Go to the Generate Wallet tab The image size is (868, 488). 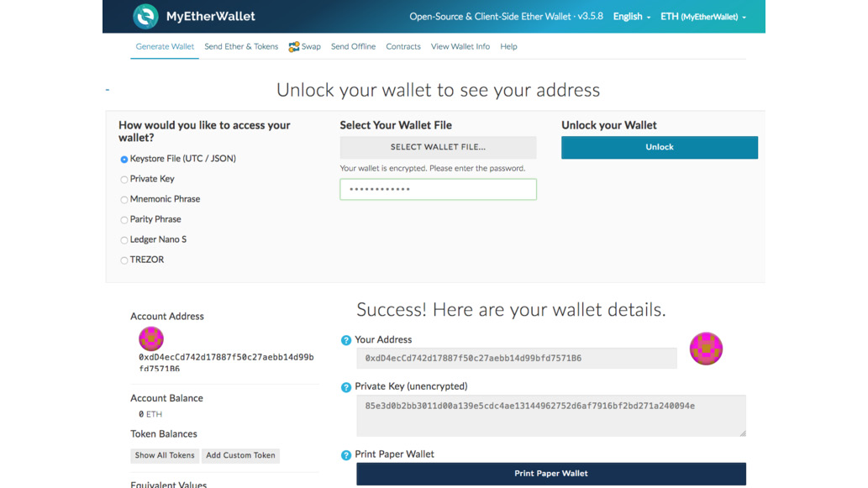pyautogui.click(x=165, y=46)
